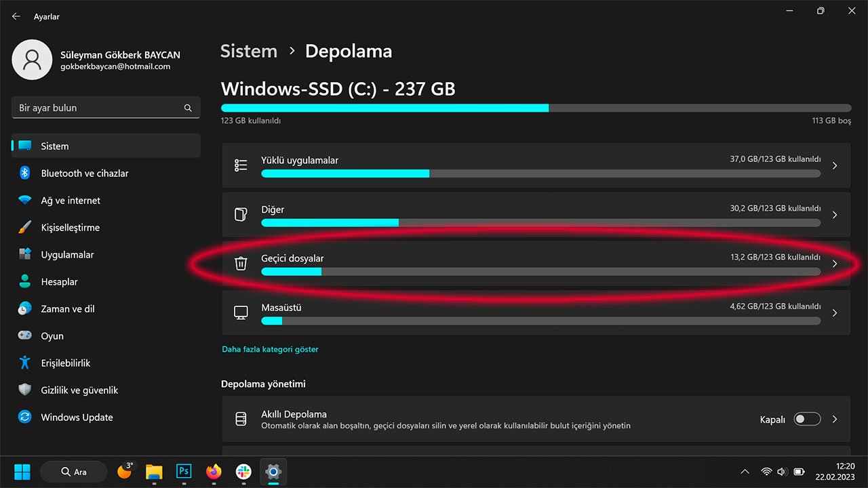The width and height of the screenshot is (868, 488).
Task: Click the Akıllı Depolama drive icon
Action: tap(241, 420)
